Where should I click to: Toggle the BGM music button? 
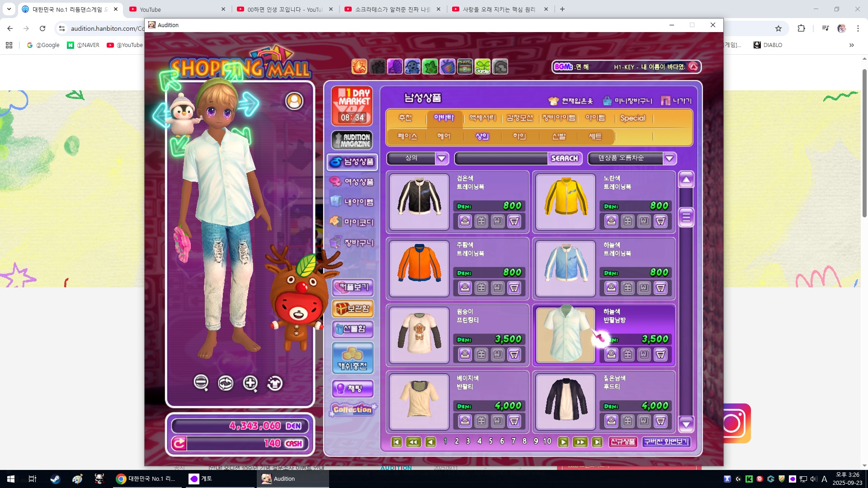[693, 67]
